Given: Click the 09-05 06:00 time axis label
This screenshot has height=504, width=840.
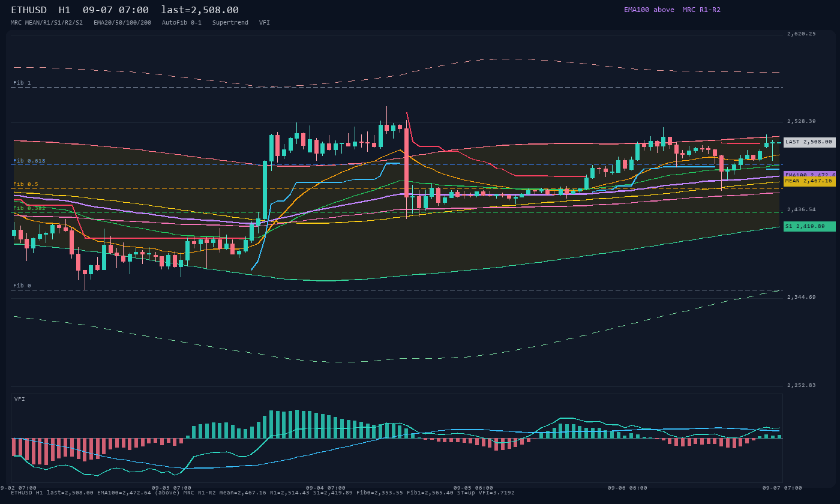Looking at the screenshot, I should coord(473,488).
